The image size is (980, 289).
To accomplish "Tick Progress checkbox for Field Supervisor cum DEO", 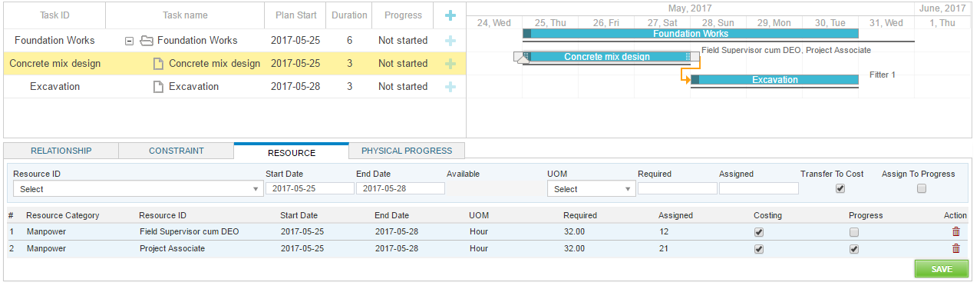I will [854, 232].
